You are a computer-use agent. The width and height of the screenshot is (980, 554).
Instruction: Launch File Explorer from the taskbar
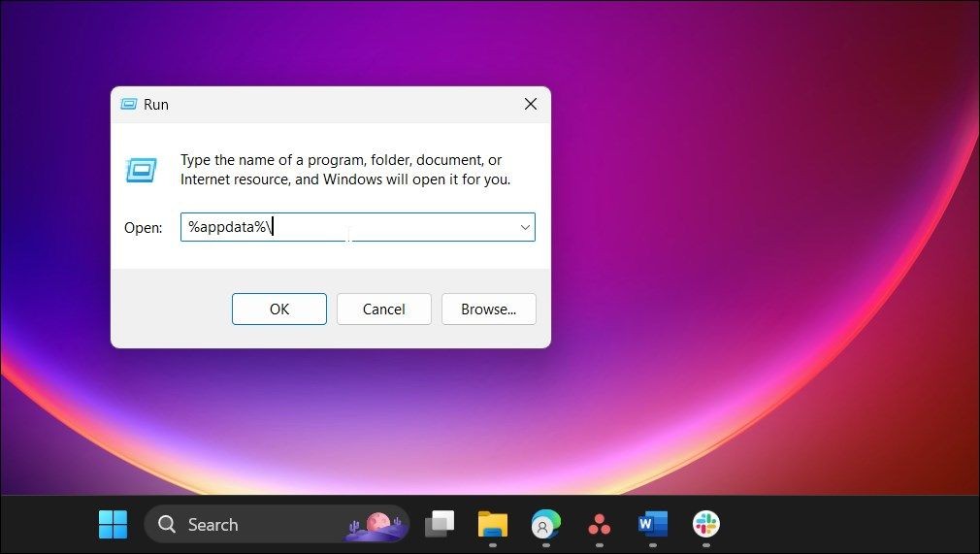click(493, 524)
